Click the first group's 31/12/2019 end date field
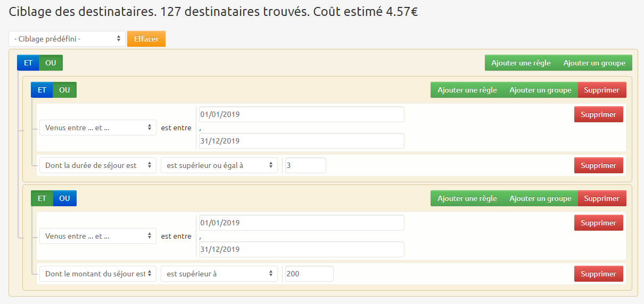The image size is (644, 304). [x=301, y=141]
